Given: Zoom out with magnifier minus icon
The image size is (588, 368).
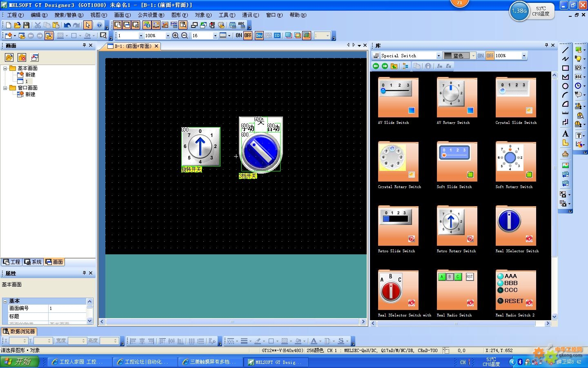Looking at the screenshot, I should pos(185,36).
